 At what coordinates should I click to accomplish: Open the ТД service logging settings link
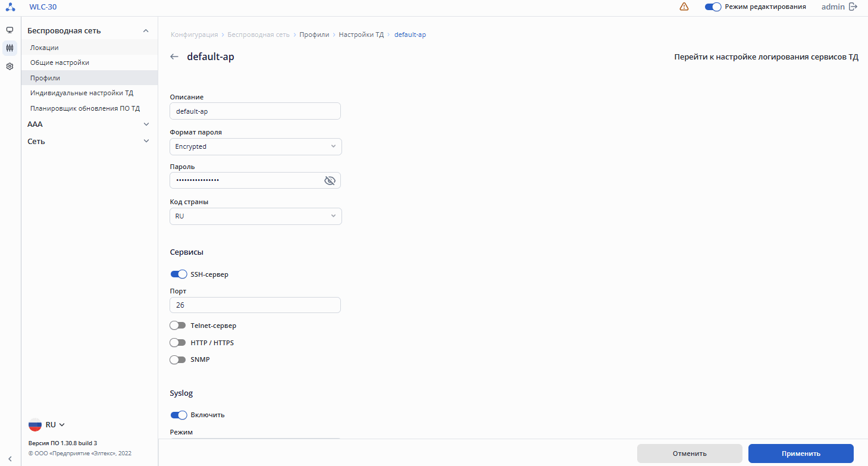(766, 57)
